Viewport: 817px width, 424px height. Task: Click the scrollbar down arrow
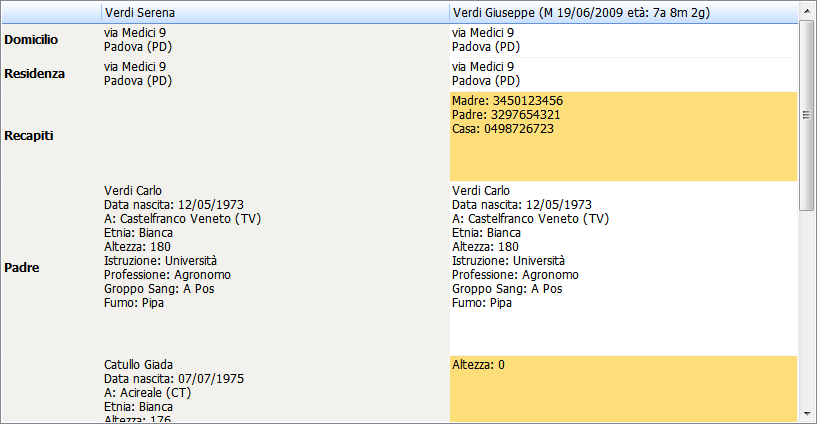point(807,414)
